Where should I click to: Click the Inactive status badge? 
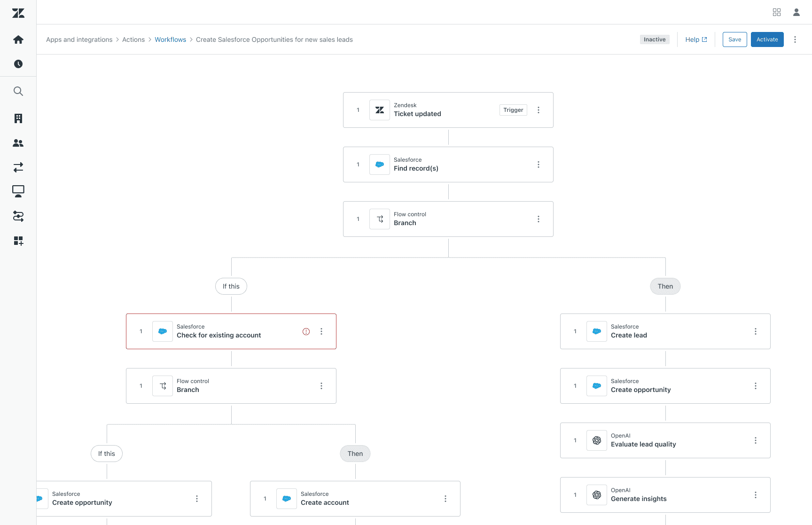coord(655,39)
